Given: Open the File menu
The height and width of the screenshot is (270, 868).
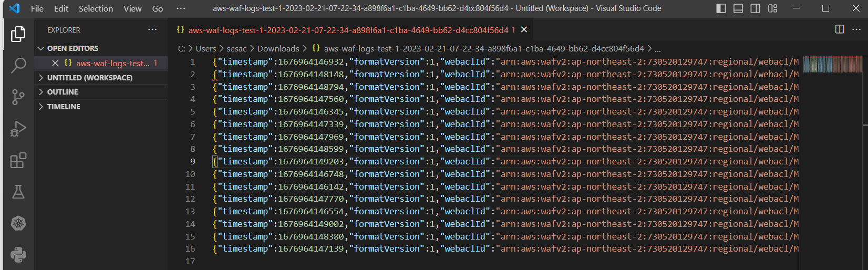Looking at the screenshot, I should click(x=37, y=8).
